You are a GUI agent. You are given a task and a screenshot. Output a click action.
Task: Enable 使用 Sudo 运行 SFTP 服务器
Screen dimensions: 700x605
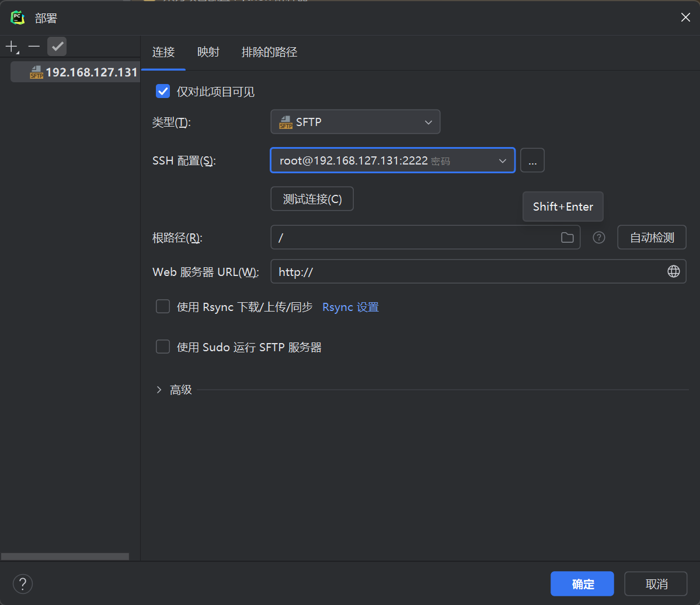click(x=163, y=347)
